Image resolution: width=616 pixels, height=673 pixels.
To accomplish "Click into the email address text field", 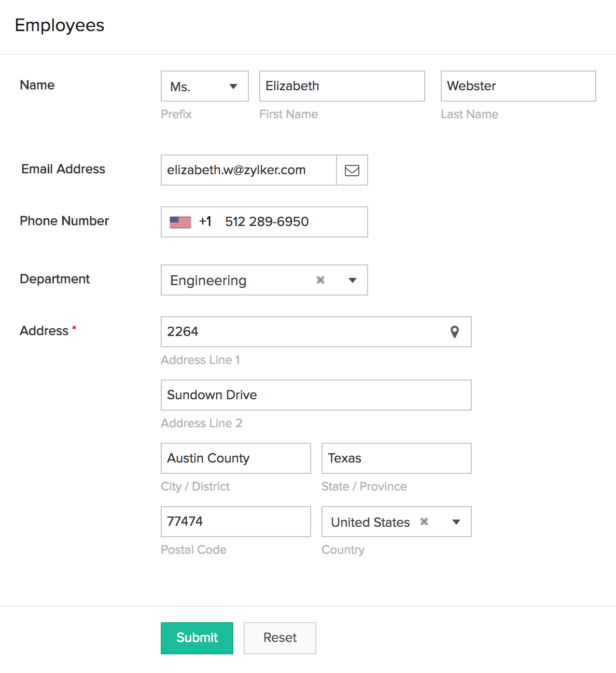I will 249,170.
